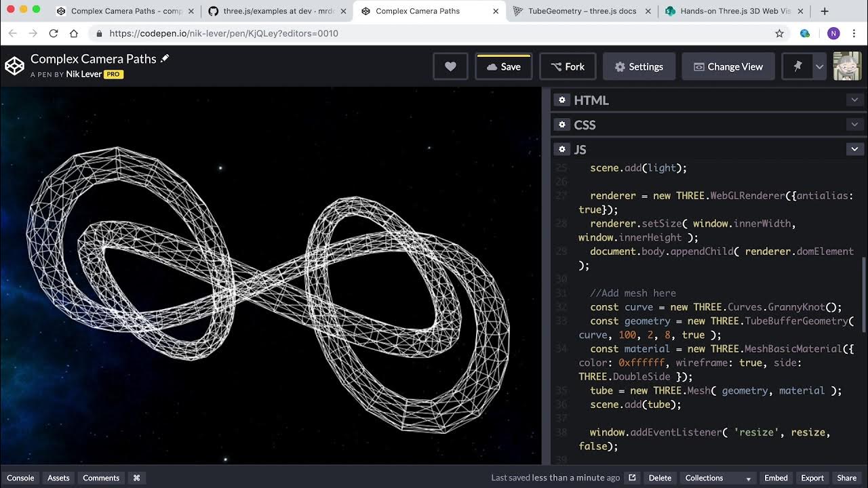Open the Console panel
The width and height of the screenshot is (868, 488).
tap(20, 478)
